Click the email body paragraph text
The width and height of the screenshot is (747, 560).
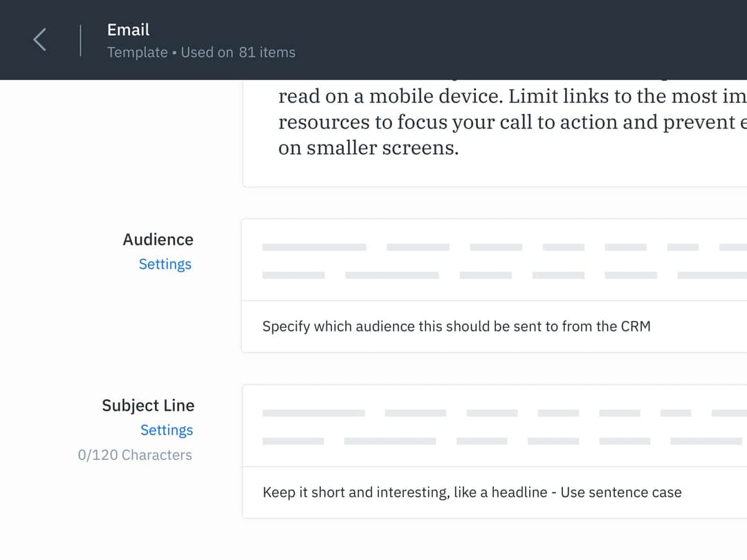pyautogui.click(x=484, y=122)
